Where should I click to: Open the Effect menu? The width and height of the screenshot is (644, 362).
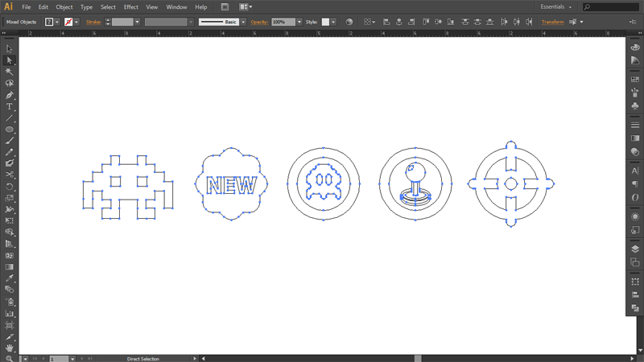tap(130, 7)
